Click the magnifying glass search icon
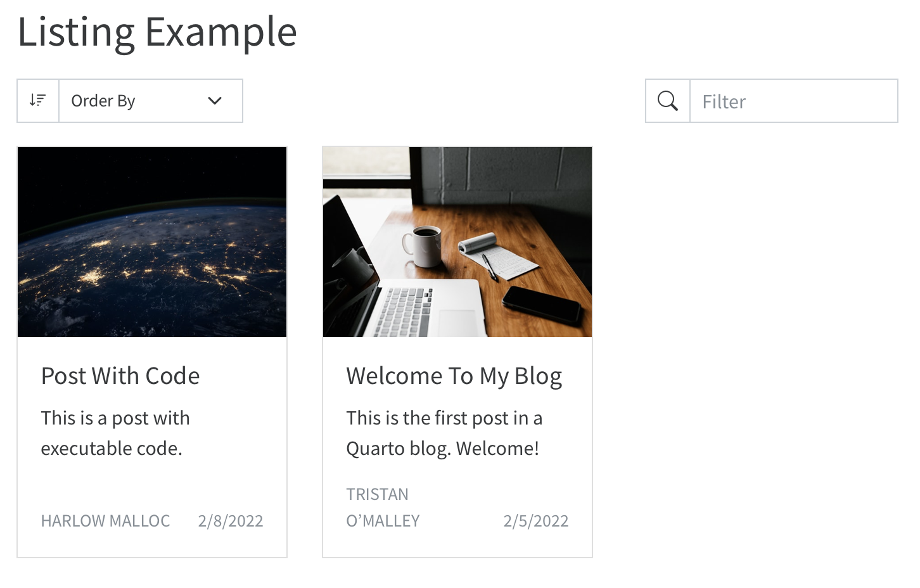Screen dimensions: 920x588 point(667,100)
